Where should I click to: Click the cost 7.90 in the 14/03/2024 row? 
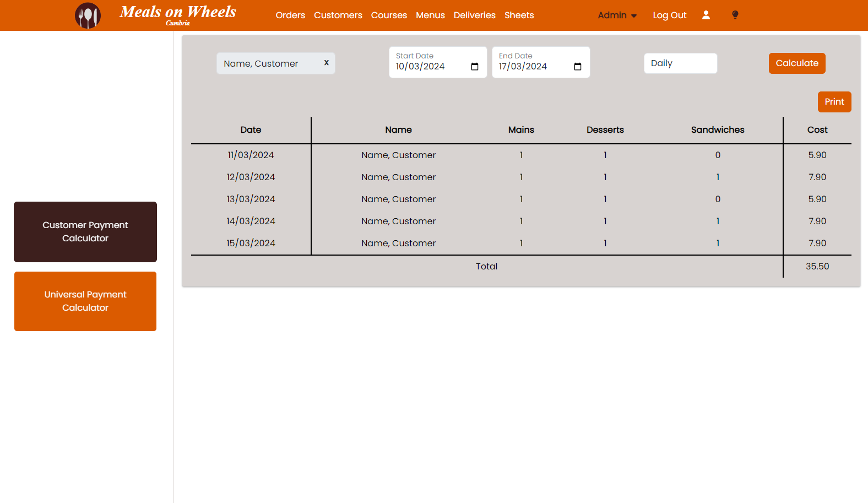pyautogui.click(x=817, y=221)
